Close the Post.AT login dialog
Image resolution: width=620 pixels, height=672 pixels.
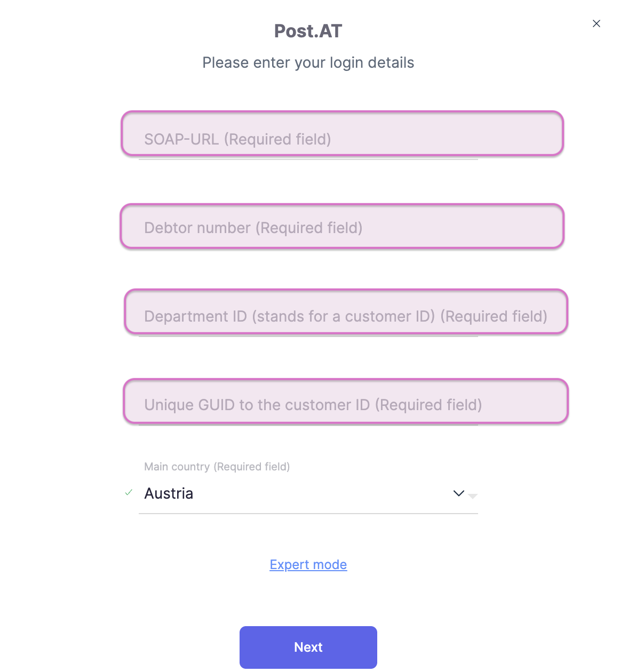597,23
